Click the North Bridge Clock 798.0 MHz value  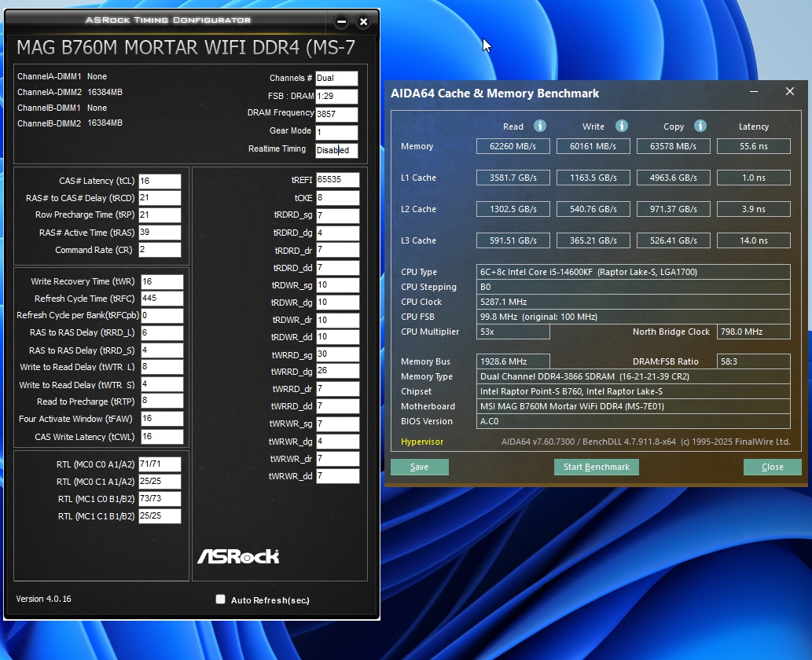(x=754, y=332)
